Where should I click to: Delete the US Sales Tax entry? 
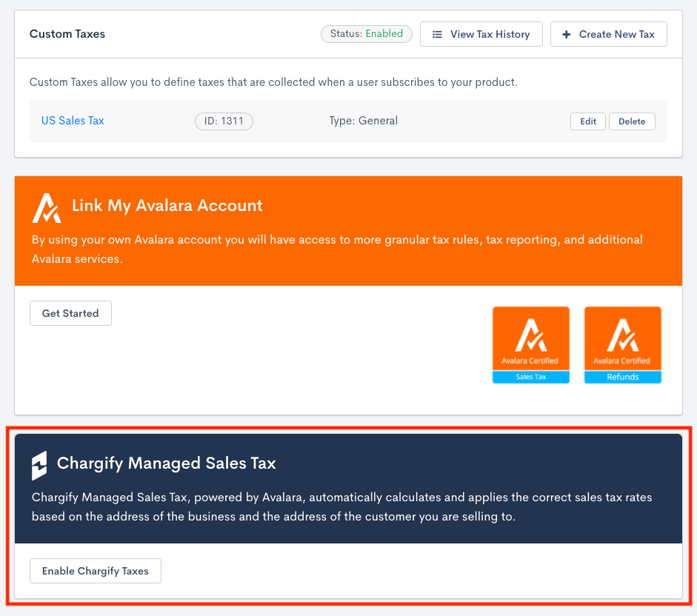click(632, 121)
